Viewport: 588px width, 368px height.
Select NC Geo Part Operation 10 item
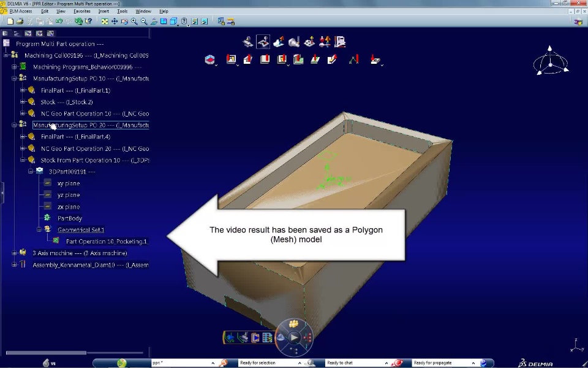[95, 113]
